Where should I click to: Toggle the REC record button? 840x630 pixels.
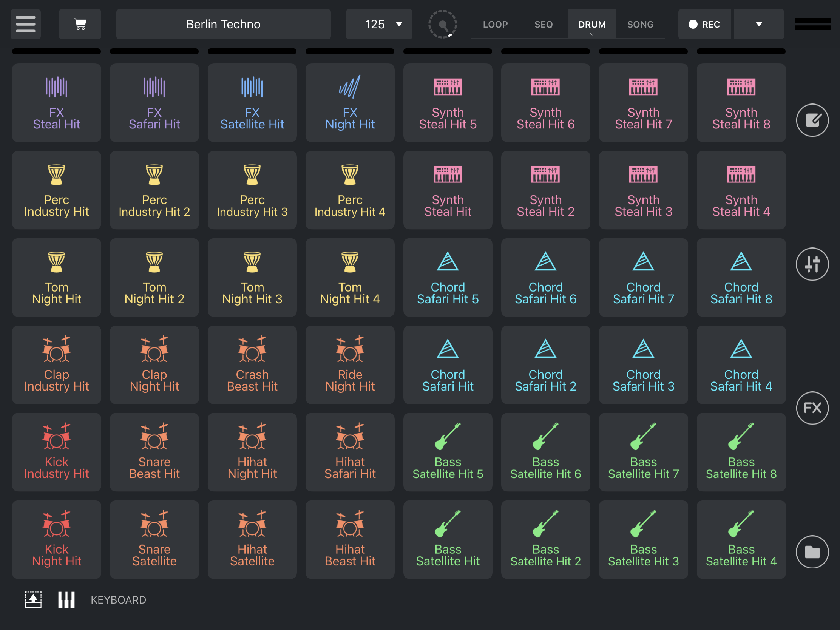coord(704,24)
